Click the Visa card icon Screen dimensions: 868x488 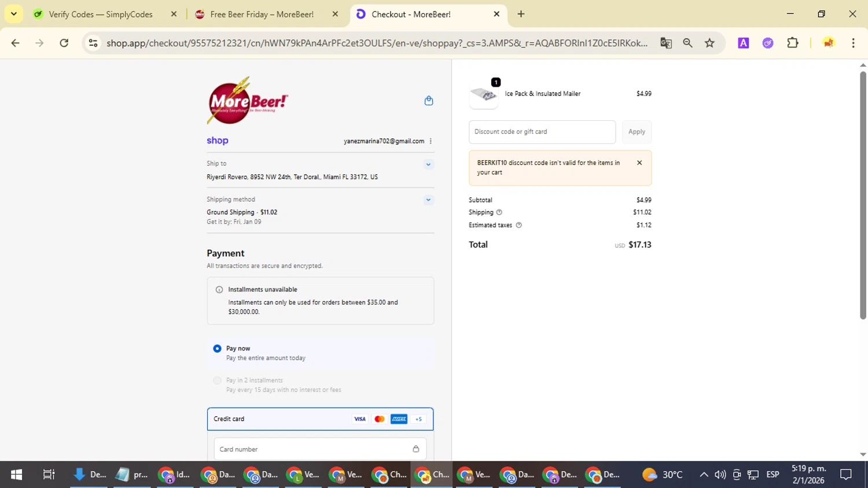coord(360,419)
